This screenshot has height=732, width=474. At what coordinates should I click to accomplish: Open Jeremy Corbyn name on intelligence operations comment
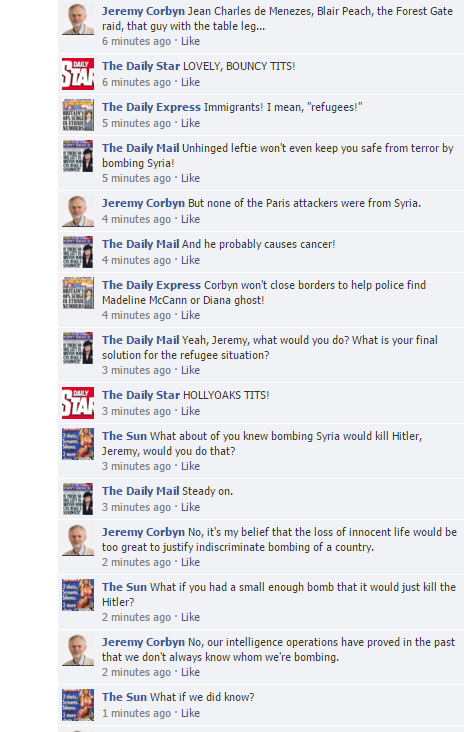[143, 642]
